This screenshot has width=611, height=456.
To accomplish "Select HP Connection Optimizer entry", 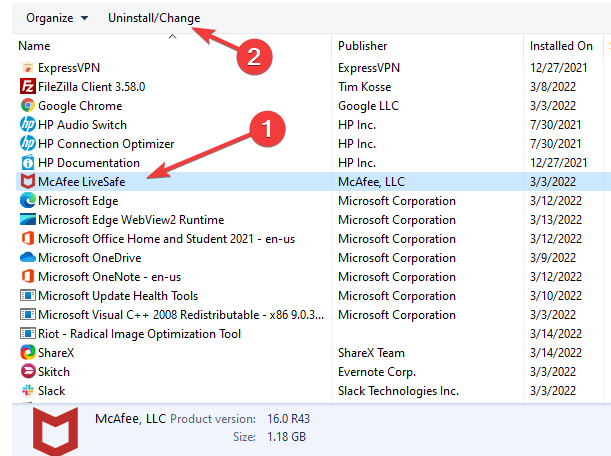I will point(106,144).
